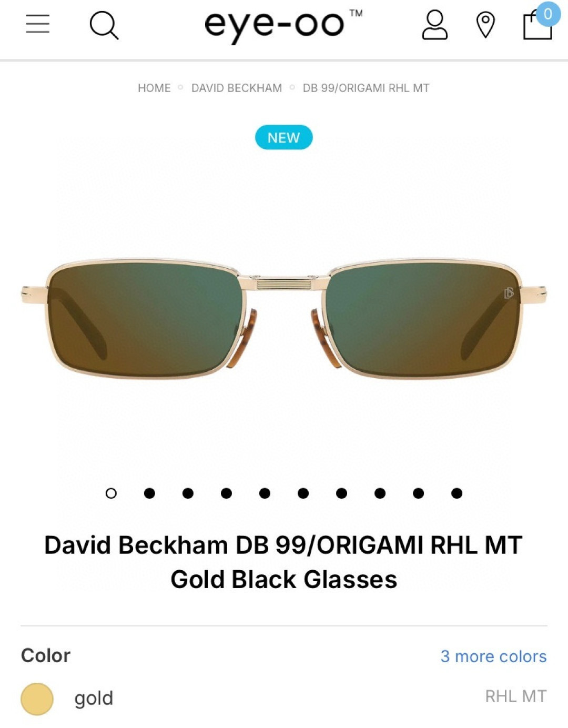Select the second carousel dot
The height and width of the screenshot is (728, 568).
[149, 493]
